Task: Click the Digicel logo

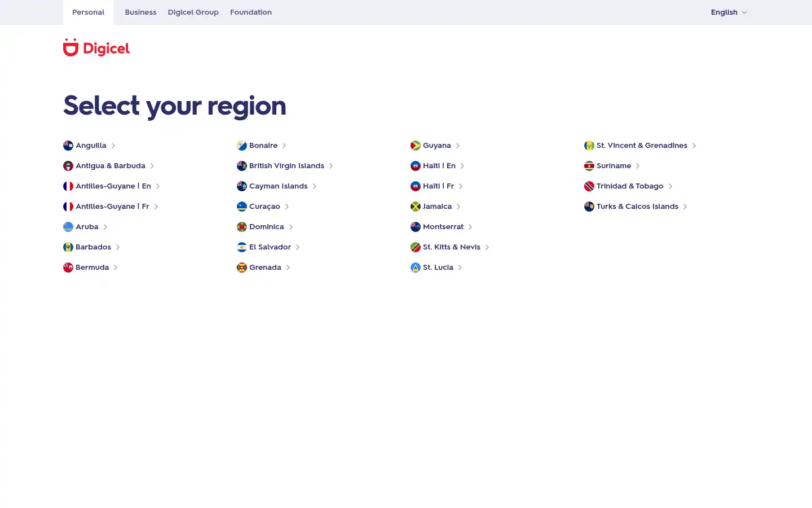Action: (96, 48)
